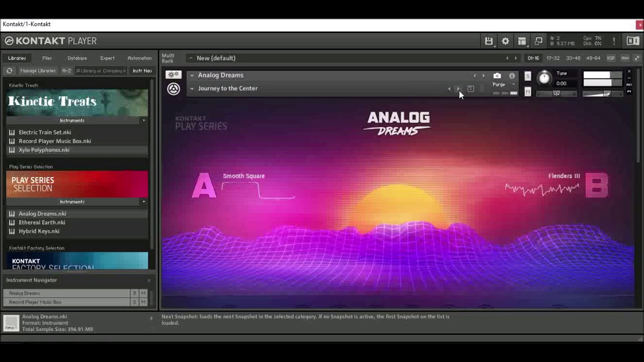
Task: Switch to the Expert tab
Action: click(x=107, y=58)
